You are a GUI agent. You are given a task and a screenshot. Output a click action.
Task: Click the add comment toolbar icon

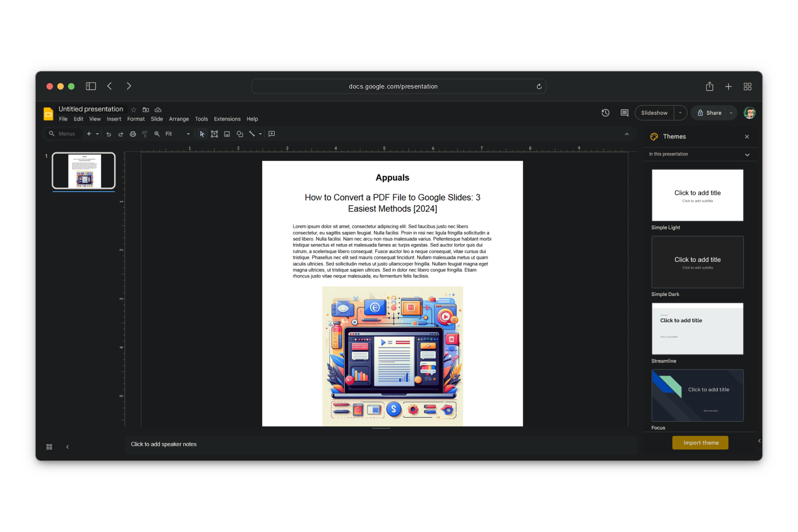tap(272, 134)
